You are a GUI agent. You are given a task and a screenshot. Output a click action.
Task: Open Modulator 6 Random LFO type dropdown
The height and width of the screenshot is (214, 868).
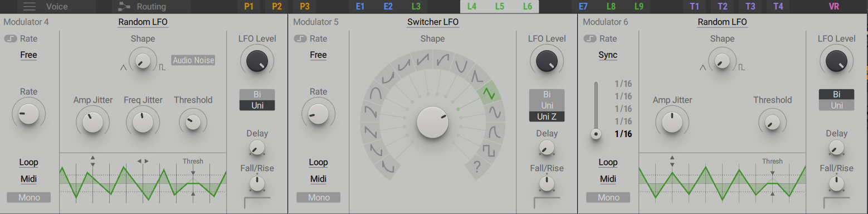click(x=722, y=22)
